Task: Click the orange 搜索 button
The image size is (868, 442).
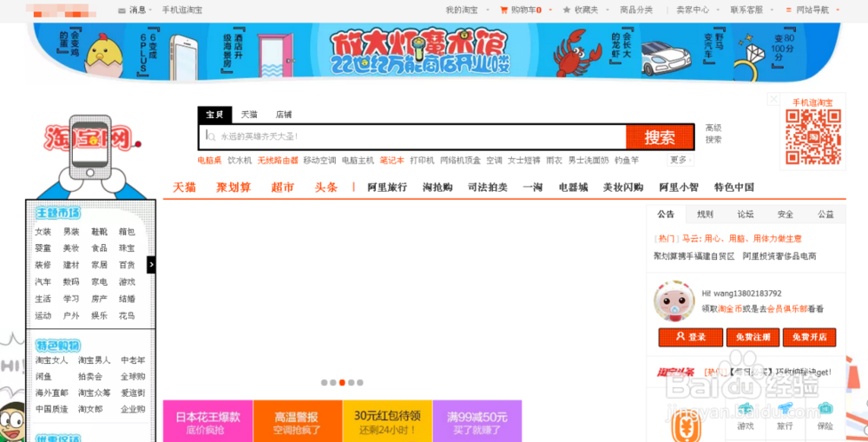Action: pos(660,137)
